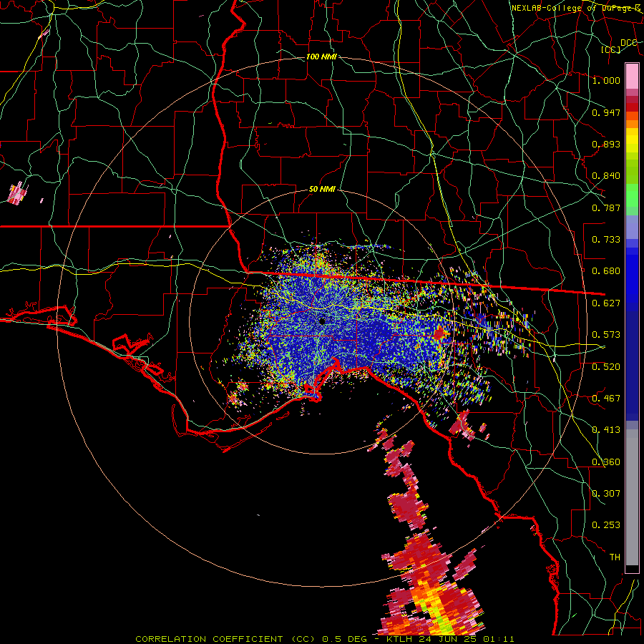Viewport: 644px width, 644px height.
Task: Select the 0.680 scale value
Action: (606, 271)
